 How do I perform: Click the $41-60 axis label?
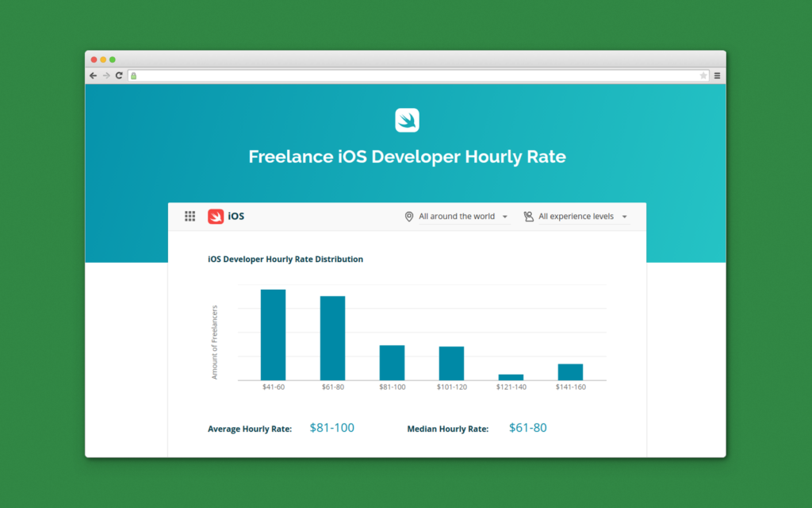coord(274,387)
